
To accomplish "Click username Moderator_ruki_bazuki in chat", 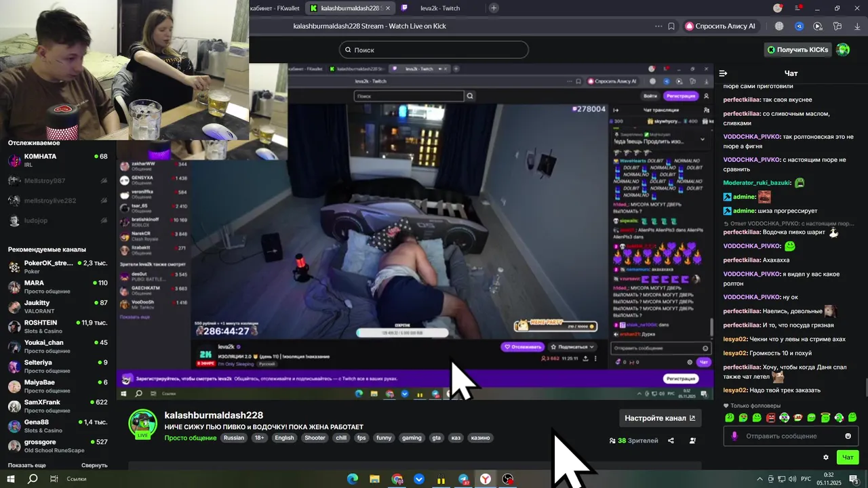I will tap(757, 183).
